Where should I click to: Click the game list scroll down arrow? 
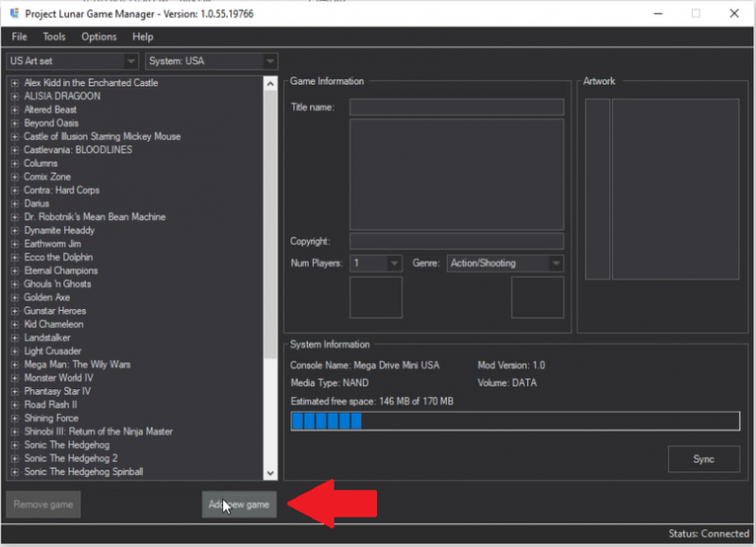[270, 472]
